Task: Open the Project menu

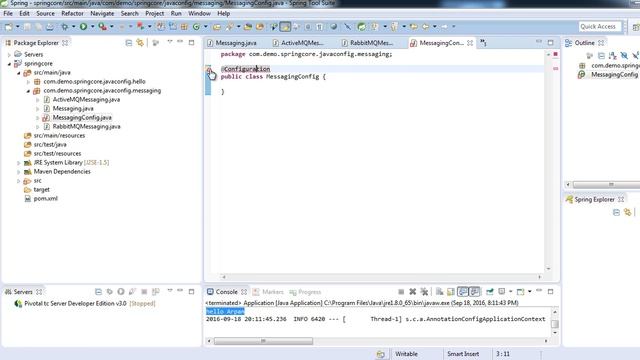Action: pos(155,13)
